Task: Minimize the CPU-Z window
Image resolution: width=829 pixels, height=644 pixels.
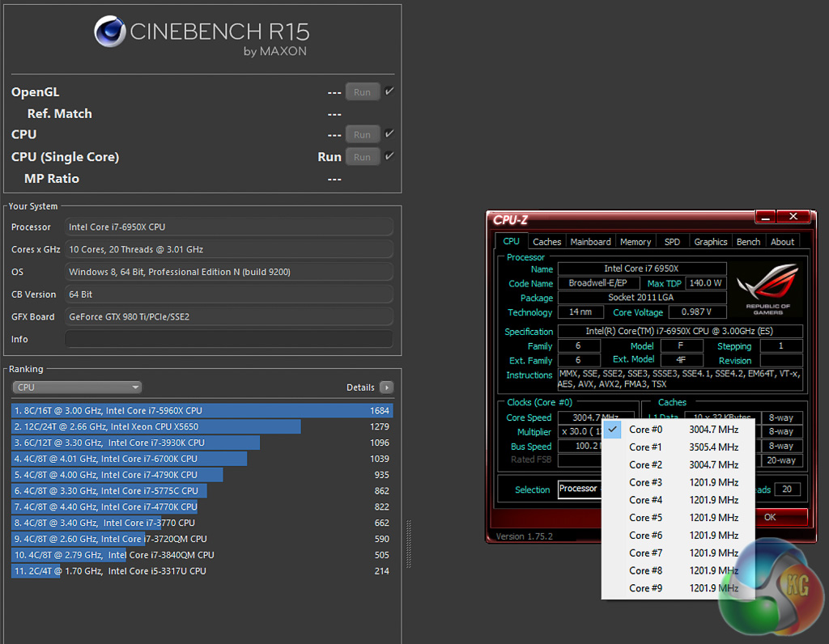Action: (765, 217)
